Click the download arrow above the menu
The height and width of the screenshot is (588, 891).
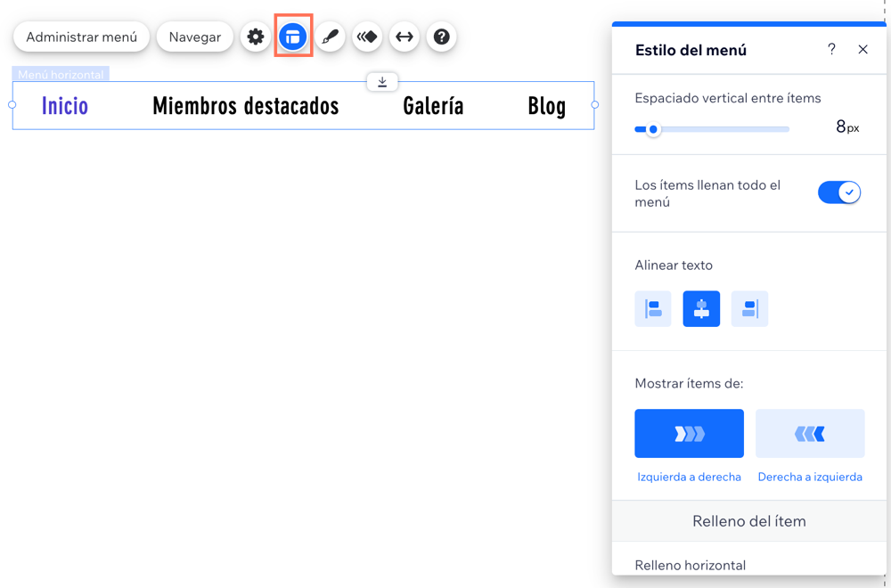(382, 81)
